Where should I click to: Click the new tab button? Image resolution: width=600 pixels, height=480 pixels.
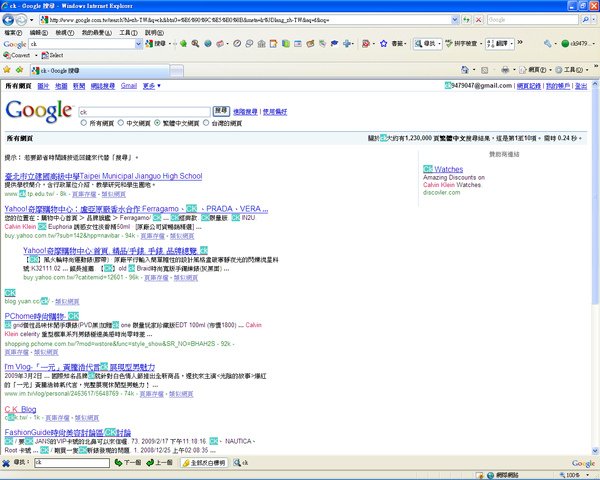(x=176, y=70)
